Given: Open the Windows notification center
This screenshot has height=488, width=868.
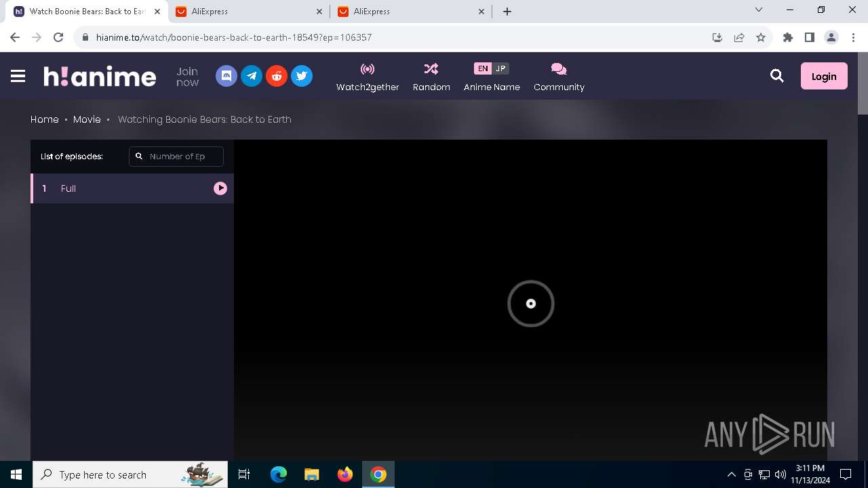Looking at the screenshot, I should tap(846, 474).
